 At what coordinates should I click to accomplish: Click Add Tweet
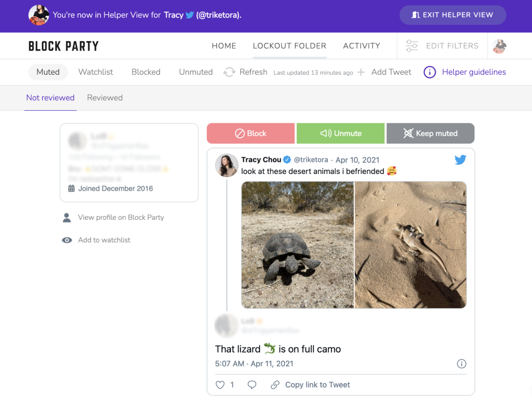coord(391,72)
